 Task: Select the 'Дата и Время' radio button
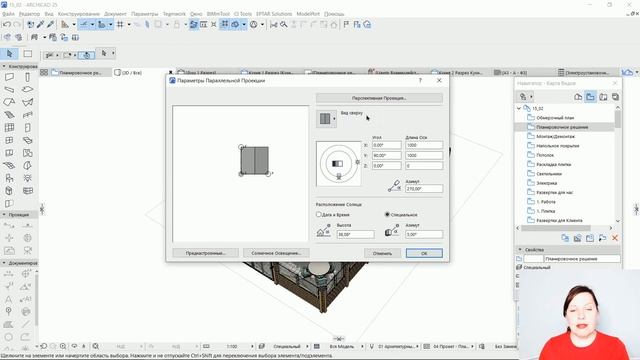point(319,214)
